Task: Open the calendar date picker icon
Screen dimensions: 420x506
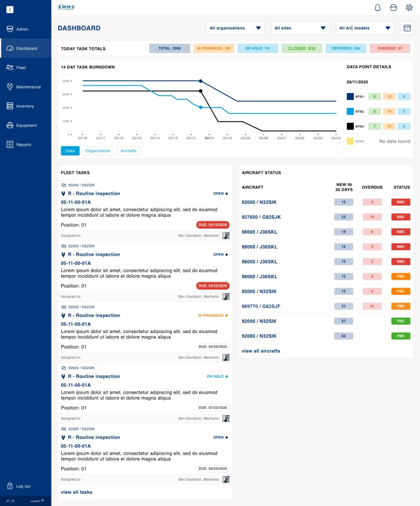Action: click(x=407, y=28)
